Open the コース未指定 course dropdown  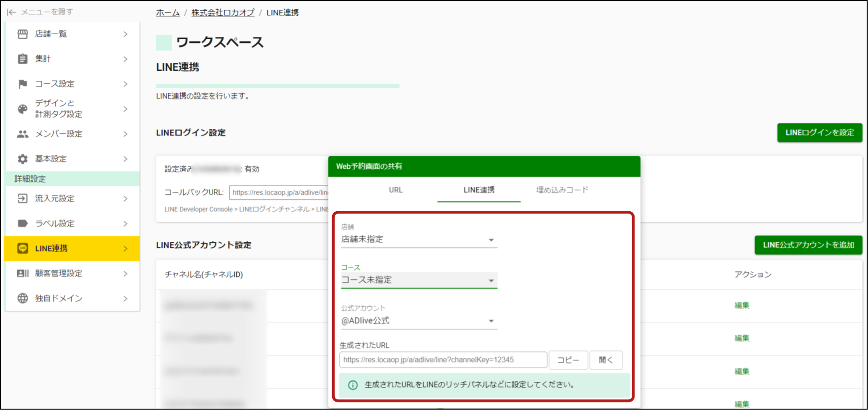pos(419,280)
